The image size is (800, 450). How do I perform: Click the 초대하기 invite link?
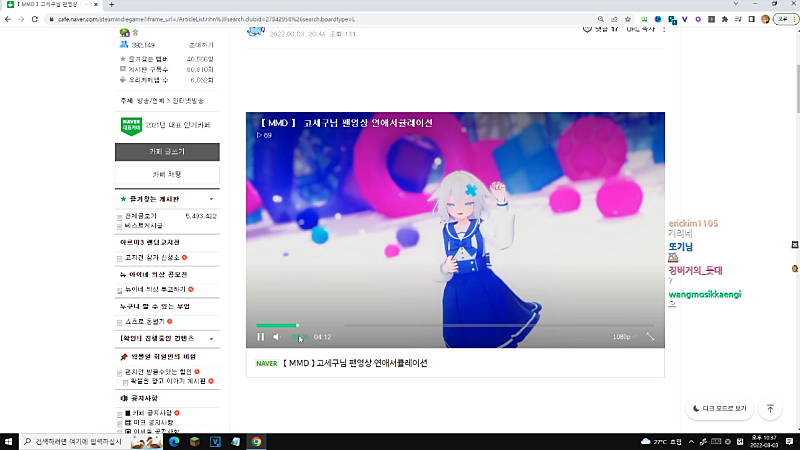click(x=201, y=45)
